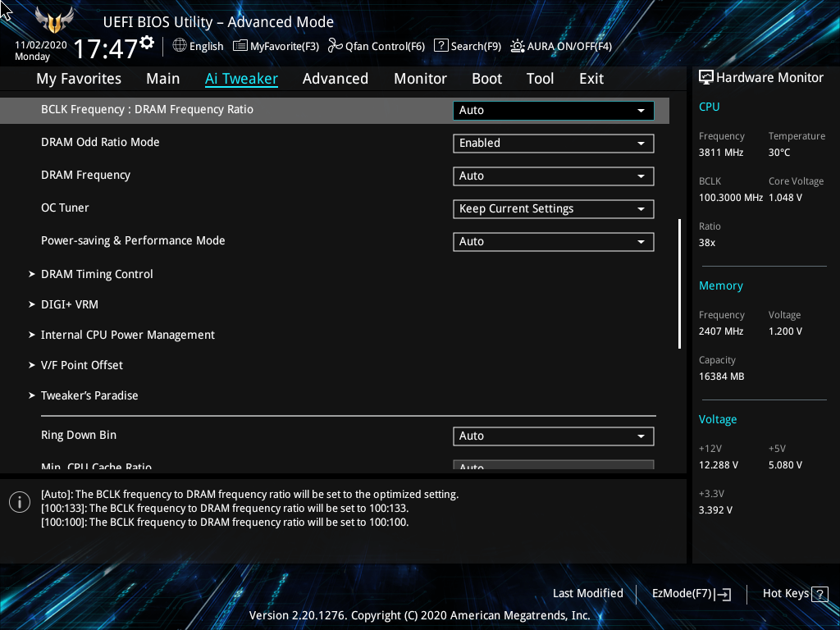Open DRAM Odd Ratio Mode dropdown
Image resolution: width=840 pixels, height=630 pixels.
tap(554, 143)
